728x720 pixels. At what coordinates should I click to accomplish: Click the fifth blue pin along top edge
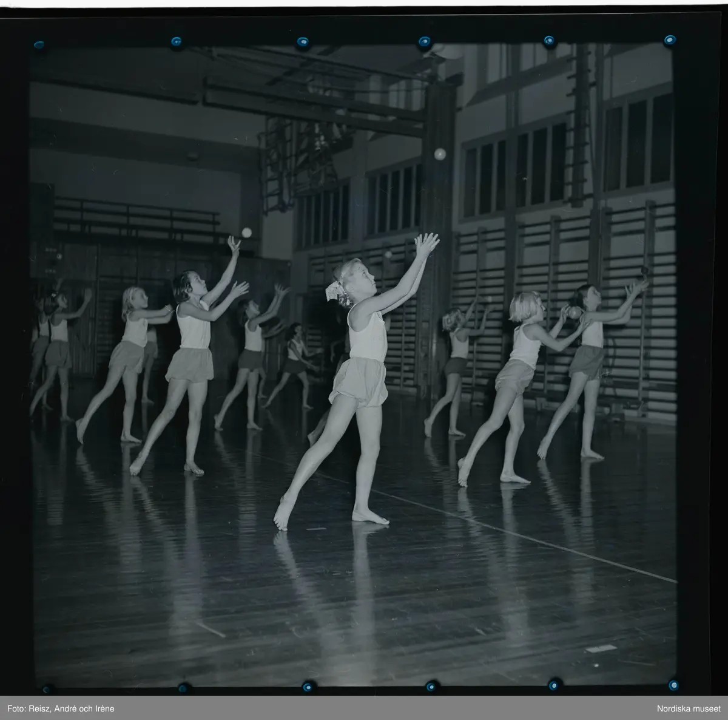548,41
